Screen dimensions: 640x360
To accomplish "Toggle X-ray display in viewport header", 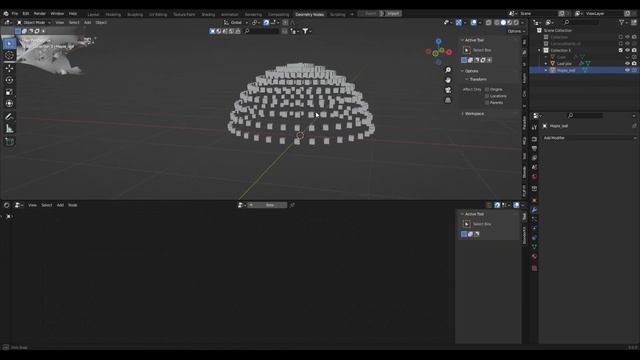I will [489, 22].
